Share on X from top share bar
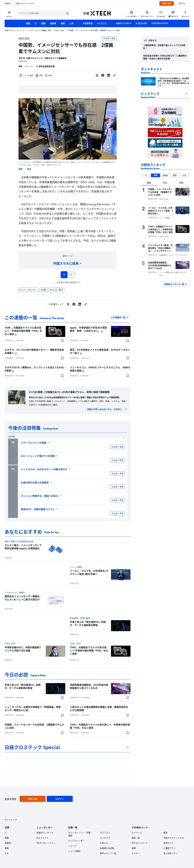The image size is (194, 868). click(x=97, y=76)
